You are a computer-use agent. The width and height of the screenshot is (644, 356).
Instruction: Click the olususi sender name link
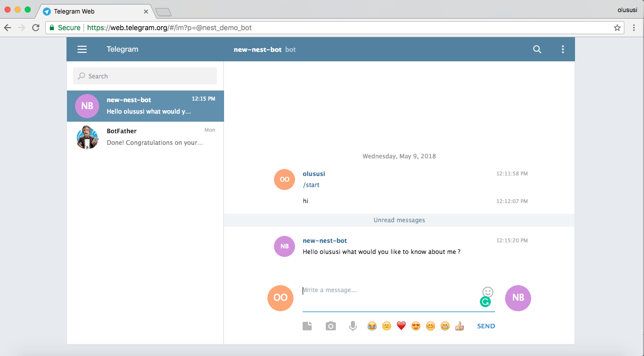tap(314, 174)
